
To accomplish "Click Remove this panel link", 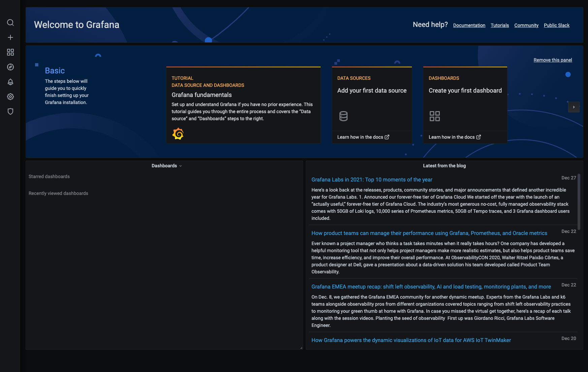I will pyautogui.click(x=553, y=60).
